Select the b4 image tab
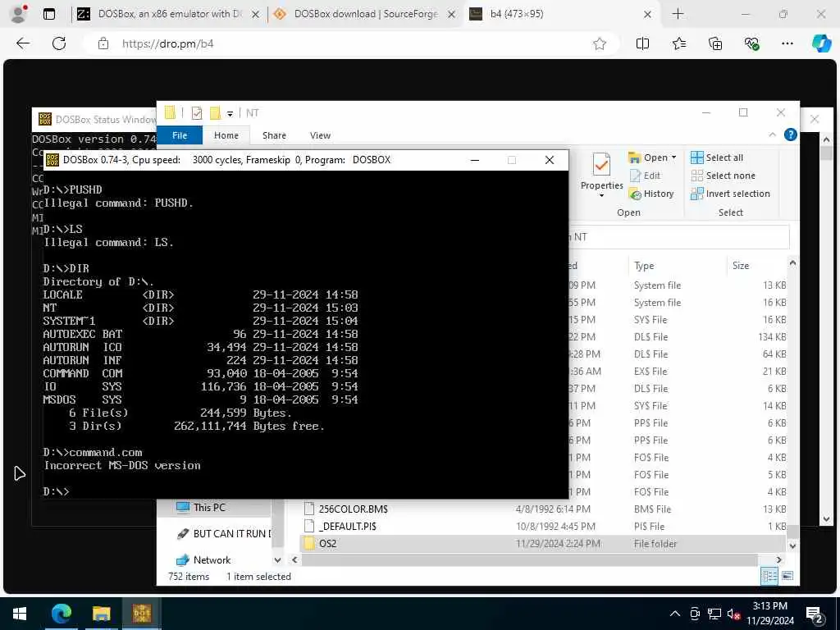840x630 pixels. point(561,14)
